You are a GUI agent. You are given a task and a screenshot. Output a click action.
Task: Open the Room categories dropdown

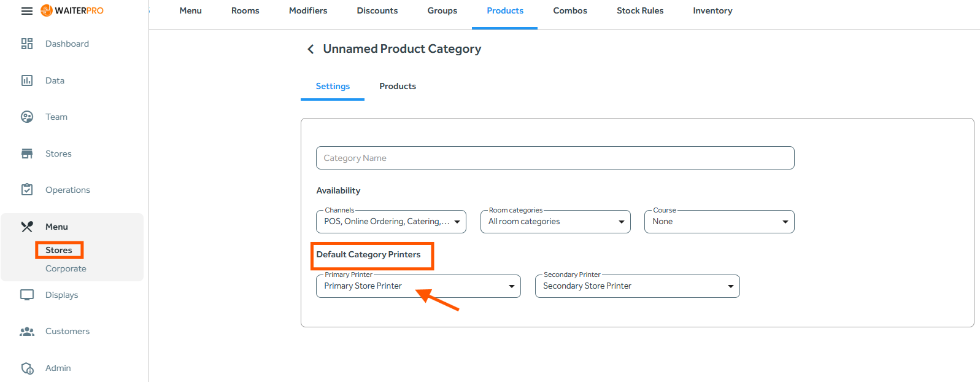(555, 222)
